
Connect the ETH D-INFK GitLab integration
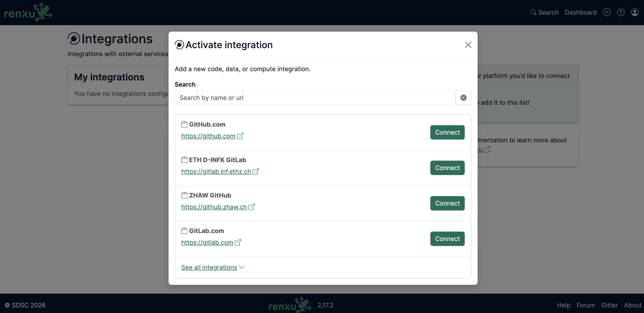pos(447,168)
